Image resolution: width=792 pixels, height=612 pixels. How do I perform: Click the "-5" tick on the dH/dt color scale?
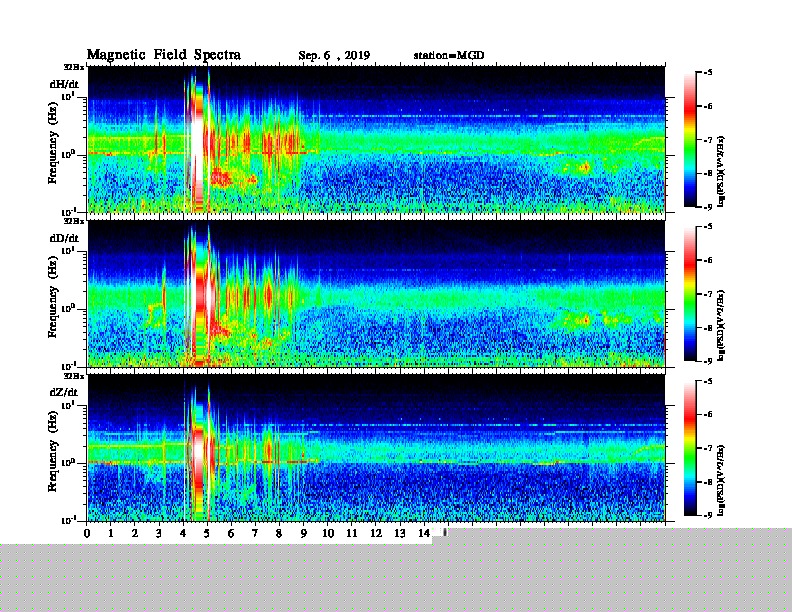point(708,73)
